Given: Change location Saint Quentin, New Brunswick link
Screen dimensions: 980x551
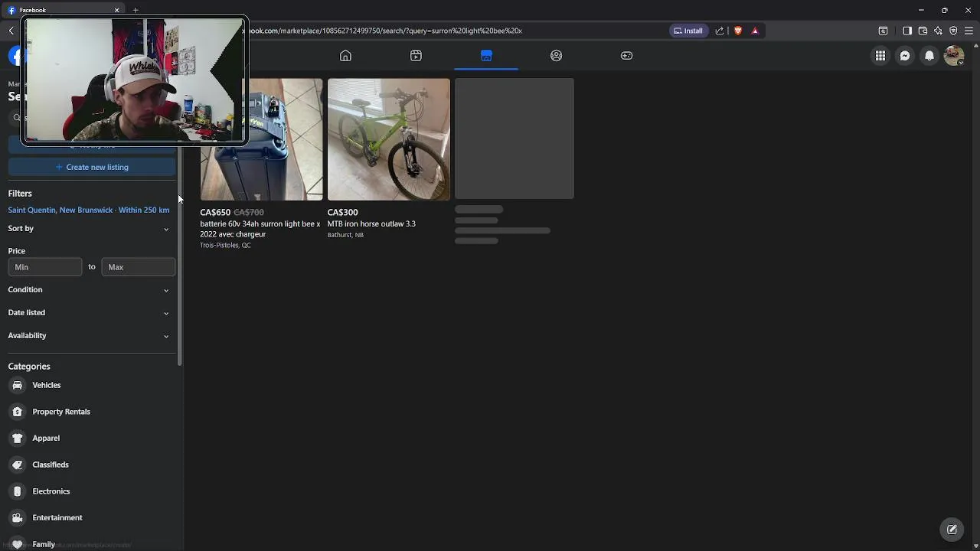Looking at the screenshot, I should [89, 210].
